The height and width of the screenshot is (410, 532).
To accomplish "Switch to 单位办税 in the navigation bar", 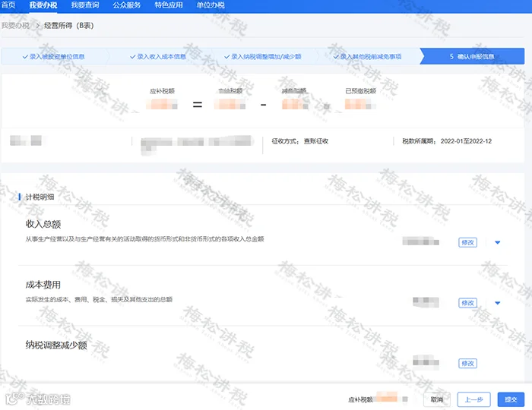I will point(211,5).
